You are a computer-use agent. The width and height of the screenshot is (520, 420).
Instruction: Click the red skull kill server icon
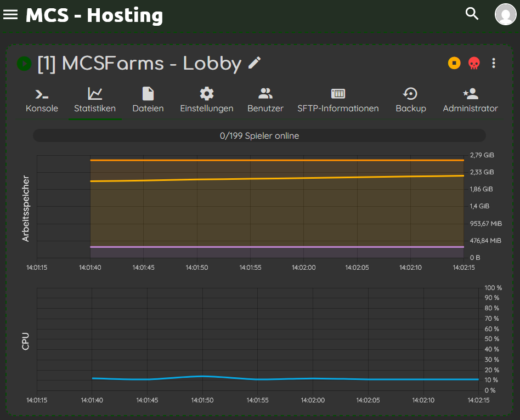(x=473, y=64)
